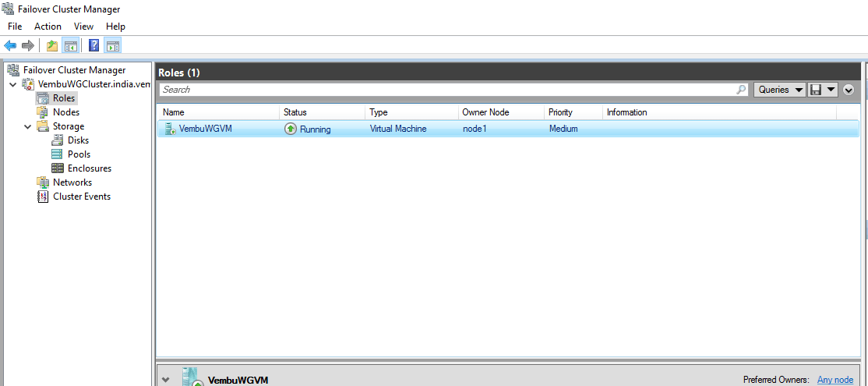Toggle the Show/Hide Action Pane icon
Screen dimensions: 868x386
pyautogui.click(x=112, y=45)
